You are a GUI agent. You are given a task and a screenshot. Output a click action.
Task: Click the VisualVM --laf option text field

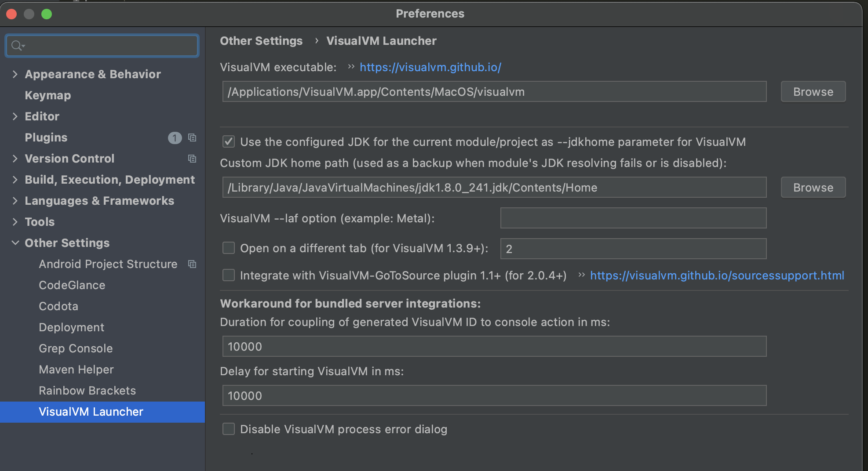[x=633, y=218]
